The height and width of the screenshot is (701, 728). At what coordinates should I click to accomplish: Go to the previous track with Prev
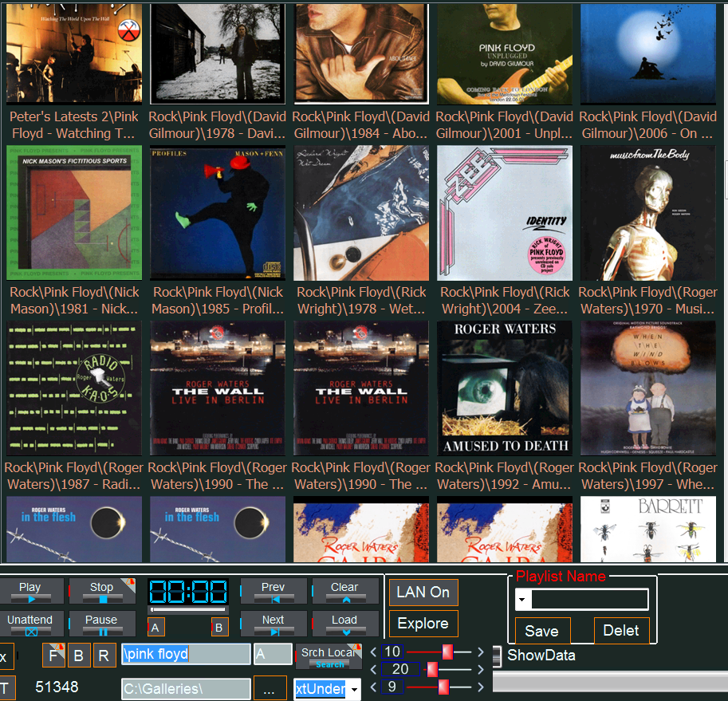point(273,591)
